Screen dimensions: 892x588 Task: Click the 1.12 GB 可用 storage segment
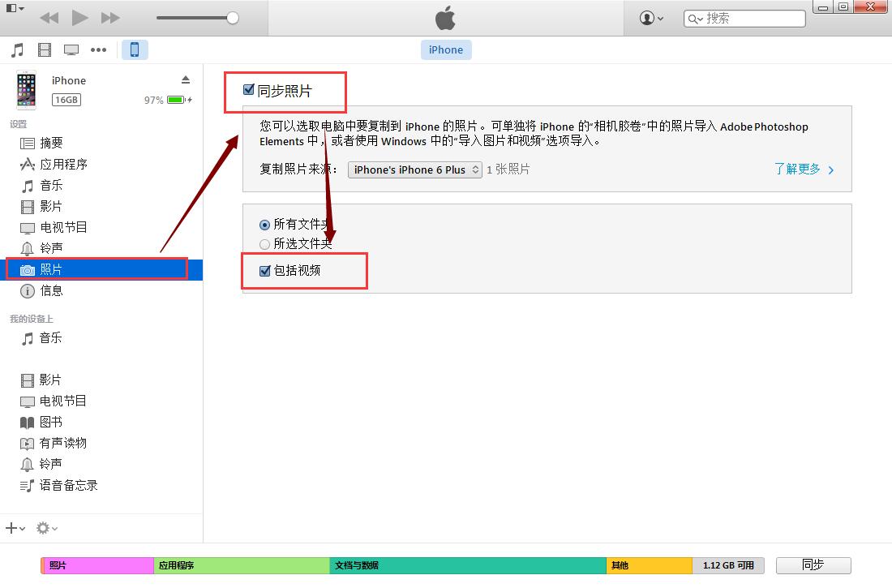pos(728,565)
